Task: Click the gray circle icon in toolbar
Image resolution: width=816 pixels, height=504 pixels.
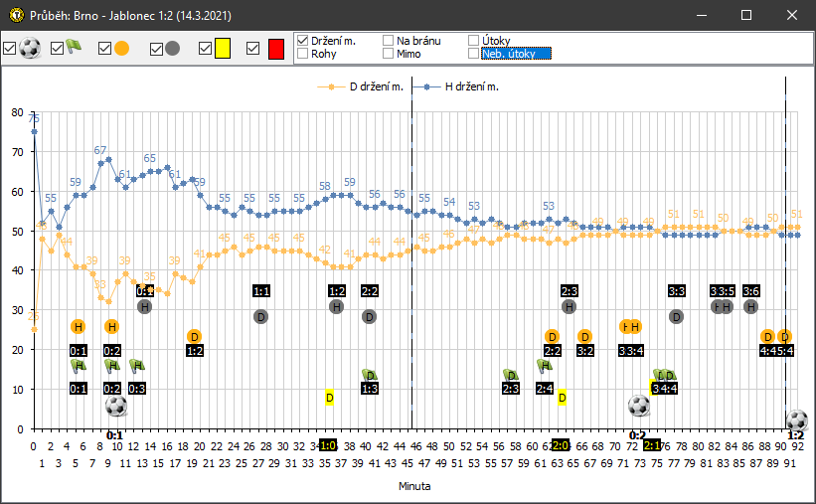Action: pyautogui.click(x=172, y=48)
